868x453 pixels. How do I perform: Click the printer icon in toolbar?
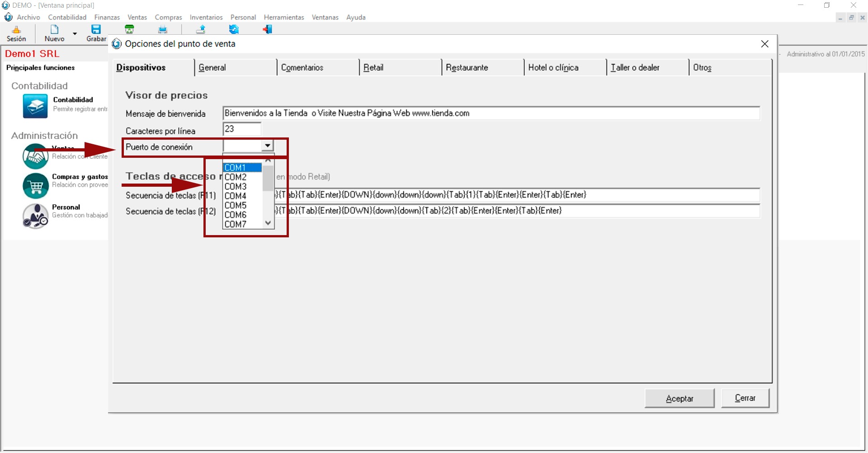click(163, 30)
